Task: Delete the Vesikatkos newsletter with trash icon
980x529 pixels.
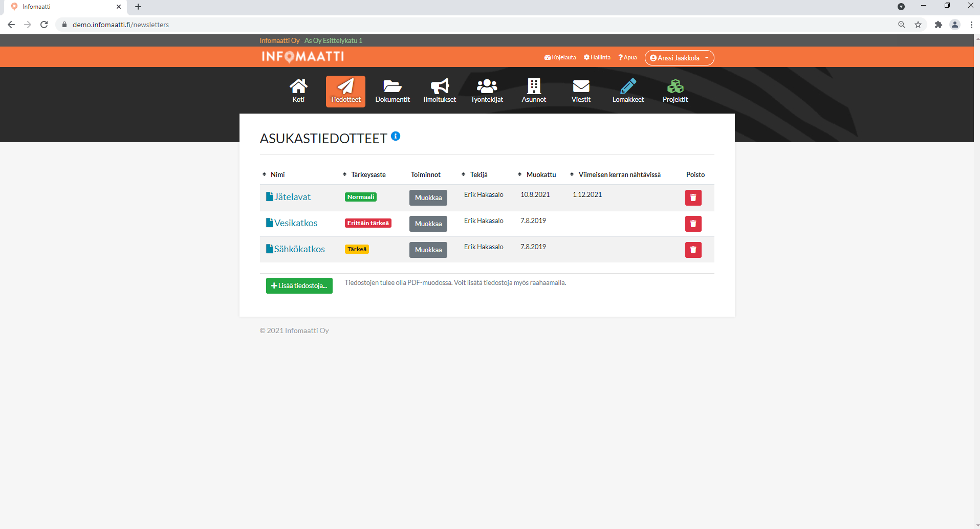Action: tap(693, 224)
